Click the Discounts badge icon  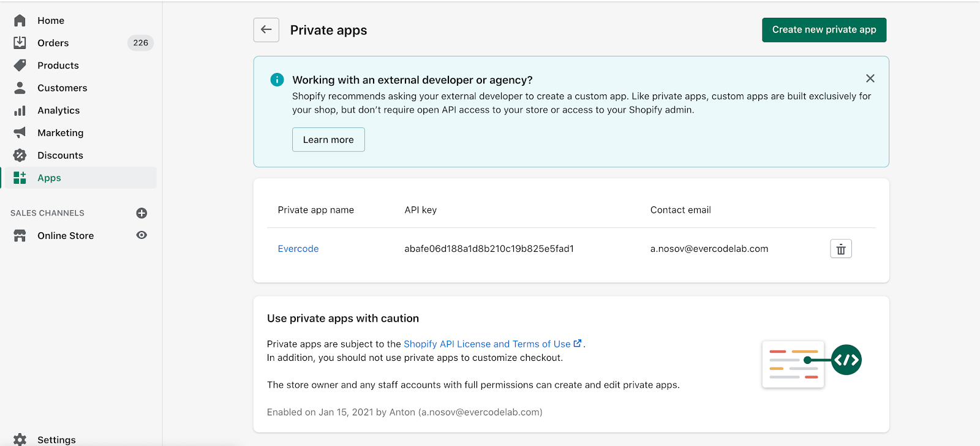[x=20, y=156]
